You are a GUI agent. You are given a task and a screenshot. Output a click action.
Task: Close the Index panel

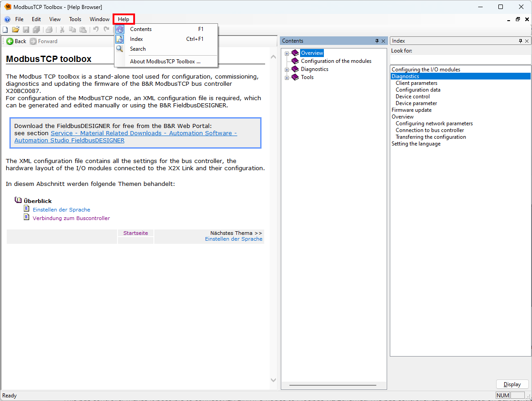pyautogui.click(x=527, y=41)
